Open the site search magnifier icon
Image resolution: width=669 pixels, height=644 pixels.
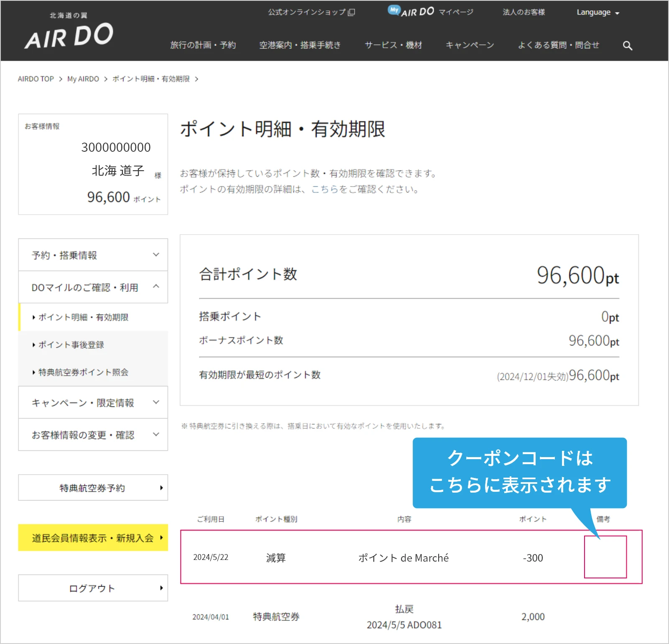627,46
